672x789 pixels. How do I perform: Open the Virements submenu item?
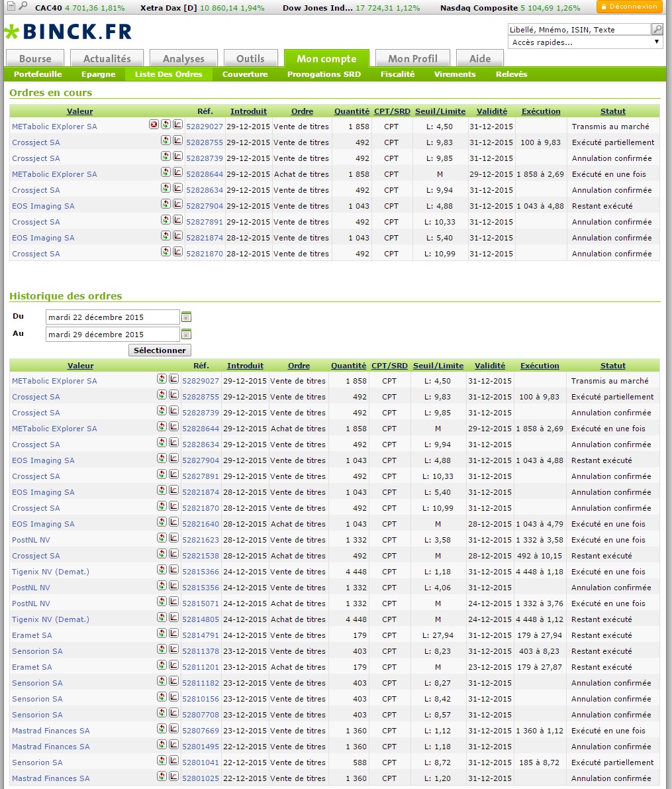point(455,74)
